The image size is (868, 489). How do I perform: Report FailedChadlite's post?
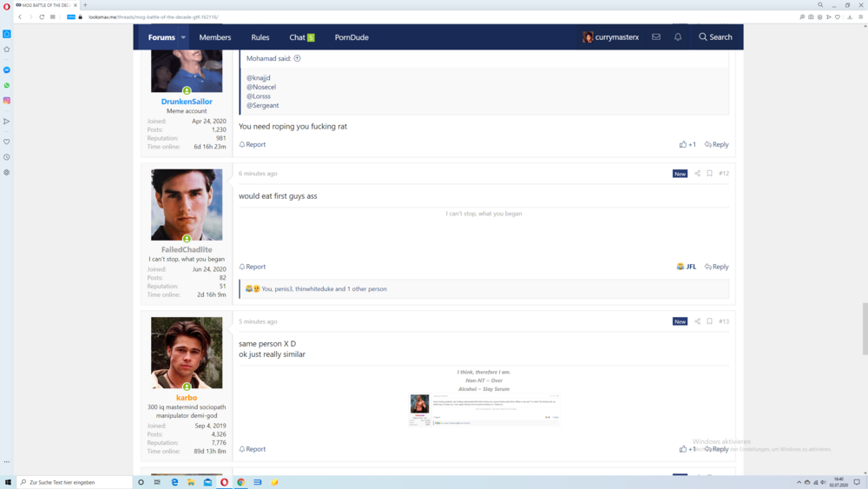pyautogui.click(x=253, y=267)
